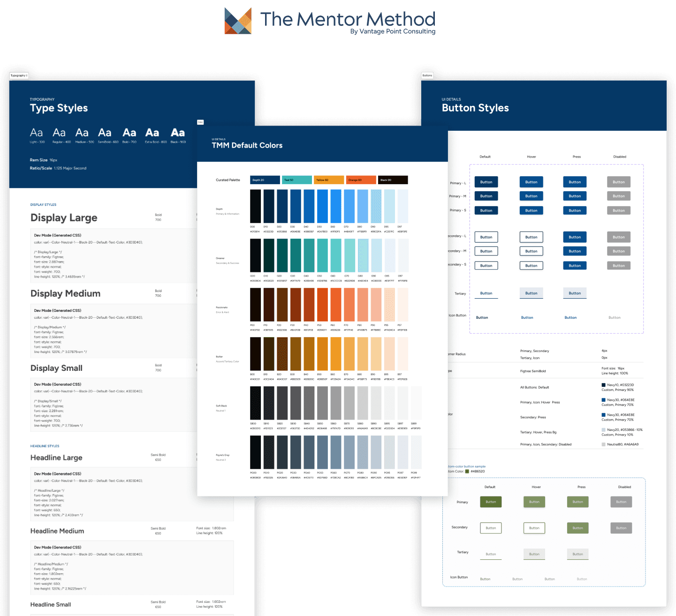676x616 pixels.
Task: Pick the G50 teal swatch in Greener row
Action: 322,255
